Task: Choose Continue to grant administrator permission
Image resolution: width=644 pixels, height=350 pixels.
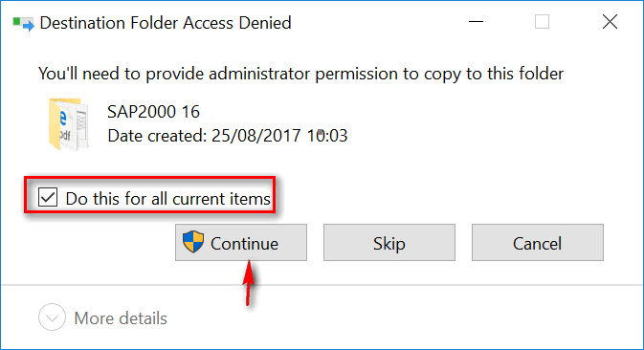Action: click(241, 243)
